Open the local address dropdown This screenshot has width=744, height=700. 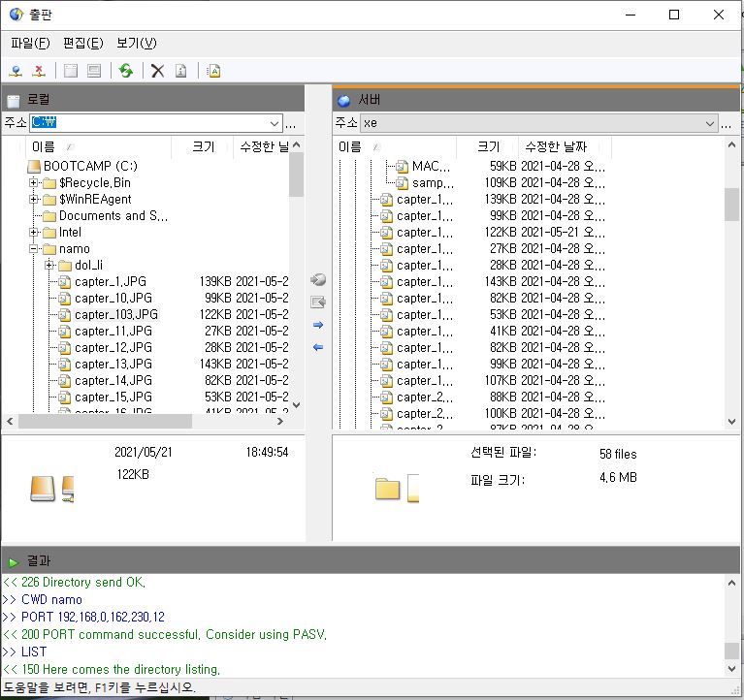pyautogui.click(x=275, y=123)
